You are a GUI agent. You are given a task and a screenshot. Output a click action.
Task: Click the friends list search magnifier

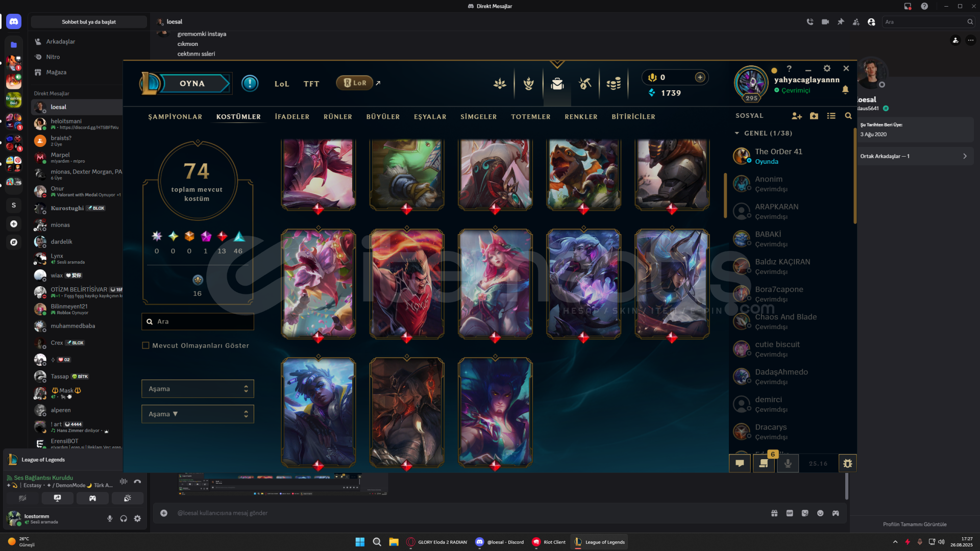click(848, 116)
